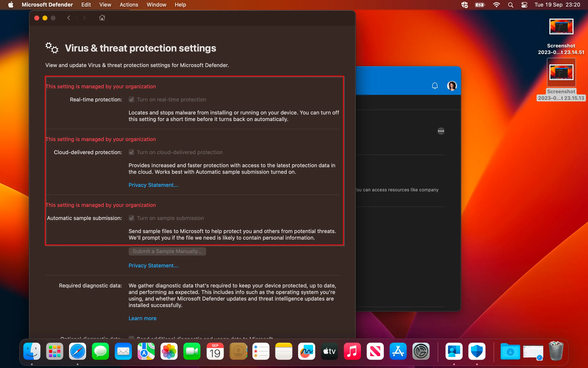Click the "Real-time protection:" label
The height and width of the screenshot is (368, 588).
[x=96, y=100]
